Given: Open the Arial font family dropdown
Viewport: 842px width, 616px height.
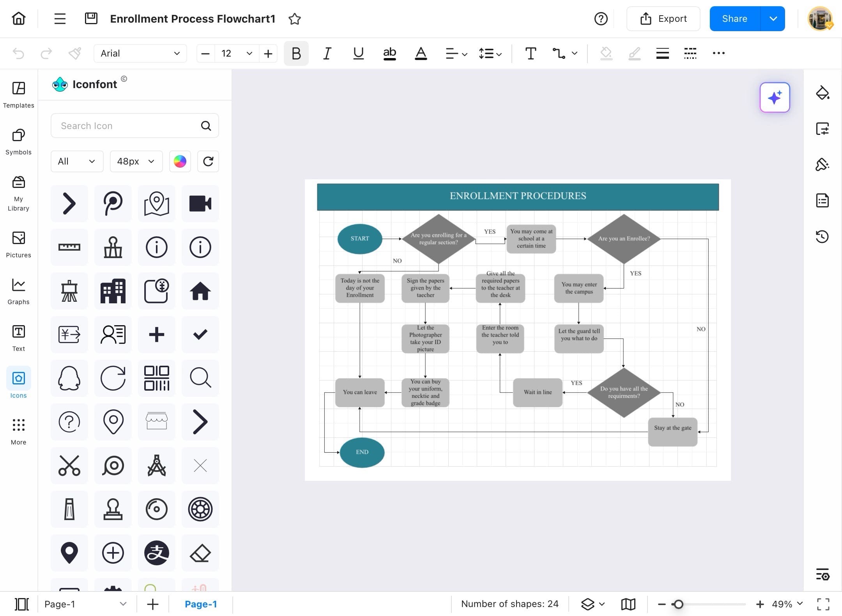Looking at the screenshot, I should tap(140, 53).
